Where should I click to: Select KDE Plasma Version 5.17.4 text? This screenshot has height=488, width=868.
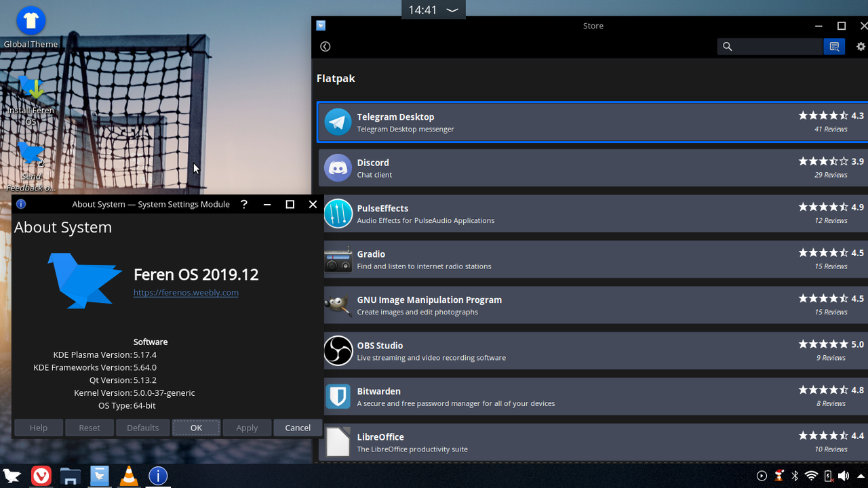pyautogui.click(x=105, y=354)
